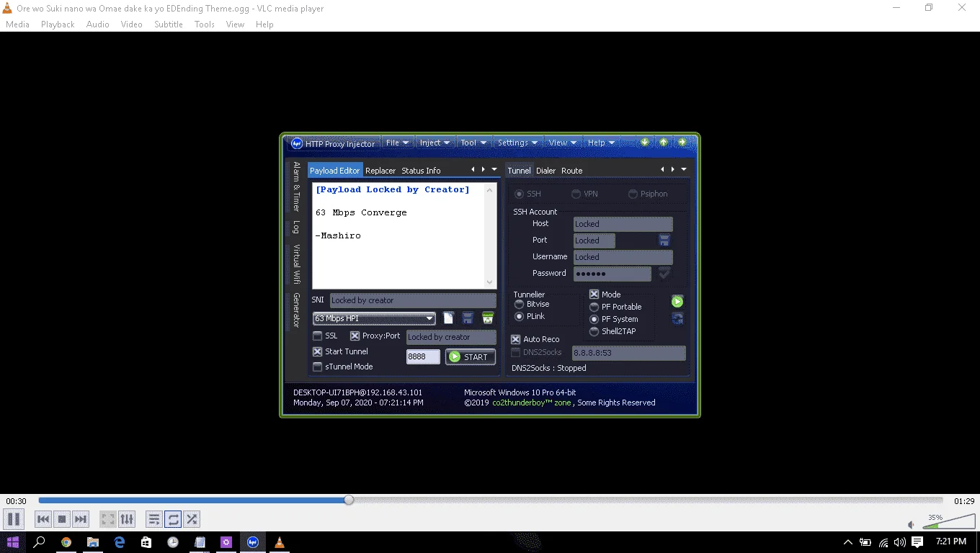Open the Log side tab
This screenshot has height=553, width=980.
coord(295,227)
